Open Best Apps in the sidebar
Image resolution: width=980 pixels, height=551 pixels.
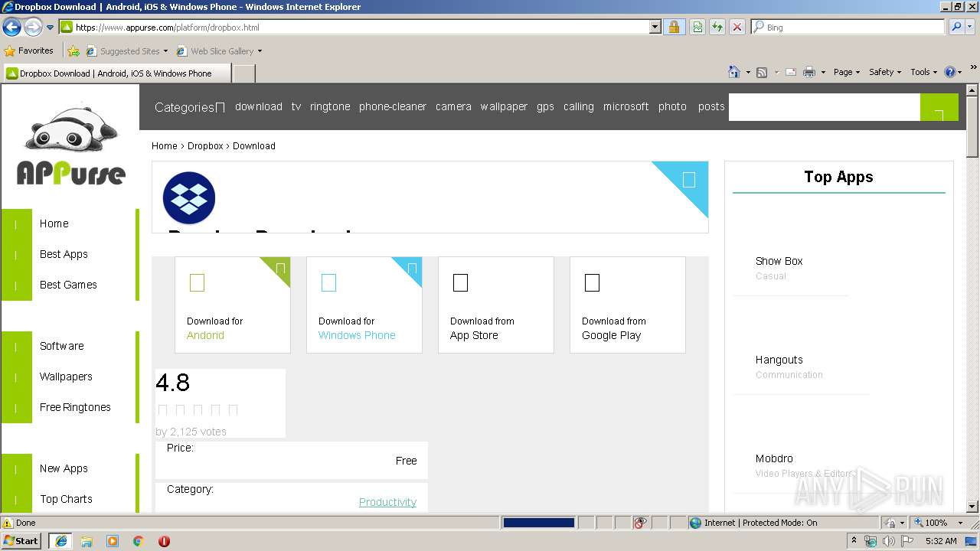[64, 254]
